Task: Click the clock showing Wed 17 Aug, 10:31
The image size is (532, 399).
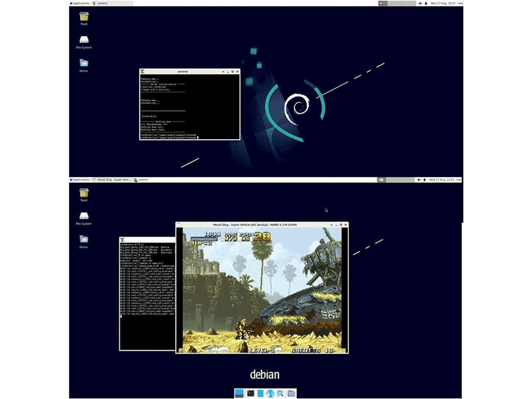Action: pos(443,3)
